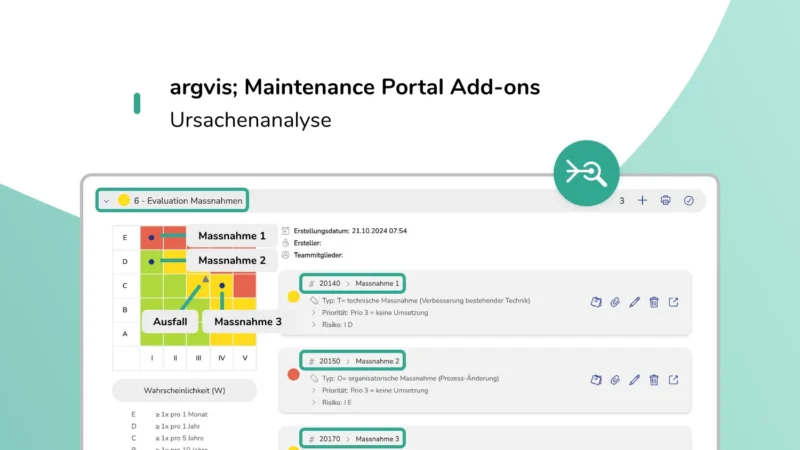This screenshot has height=450, width=800.
Task: Click legend text '≥ 1x pro 1 Jahr'
Action: click(178, 426)
